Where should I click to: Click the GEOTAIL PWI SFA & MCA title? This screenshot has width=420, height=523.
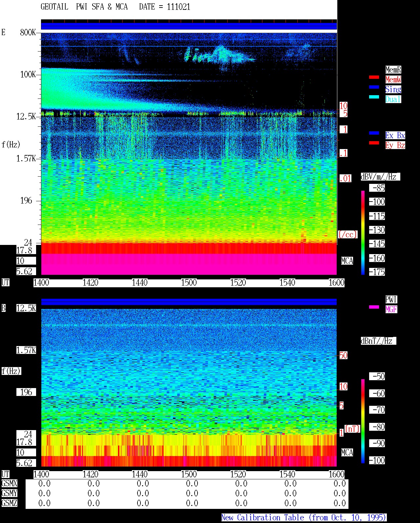tap(115, 7)
